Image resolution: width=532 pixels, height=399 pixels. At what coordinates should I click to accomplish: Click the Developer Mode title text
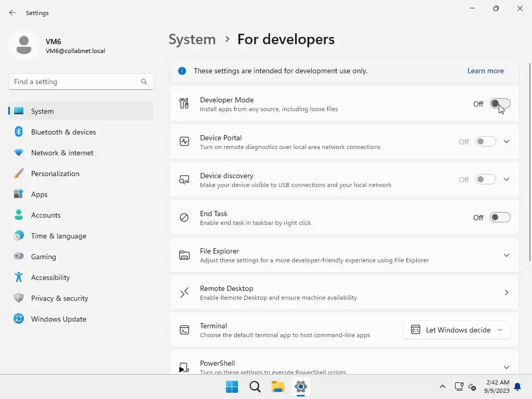tap(227, 100)
